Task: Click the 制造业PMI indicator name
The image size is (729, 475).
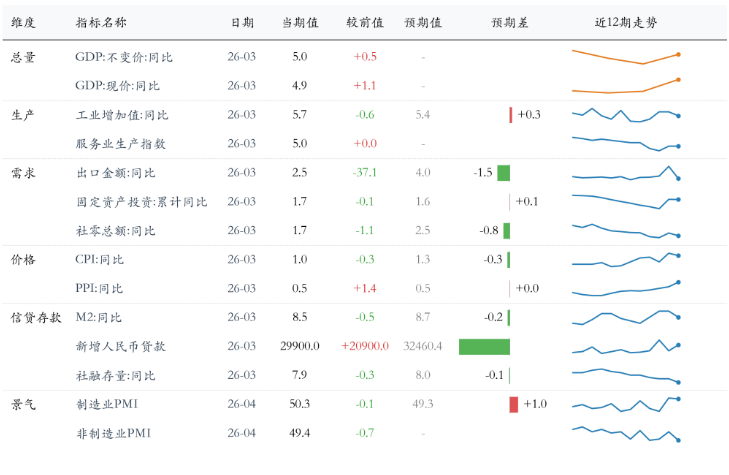Action: pos(107,404)
